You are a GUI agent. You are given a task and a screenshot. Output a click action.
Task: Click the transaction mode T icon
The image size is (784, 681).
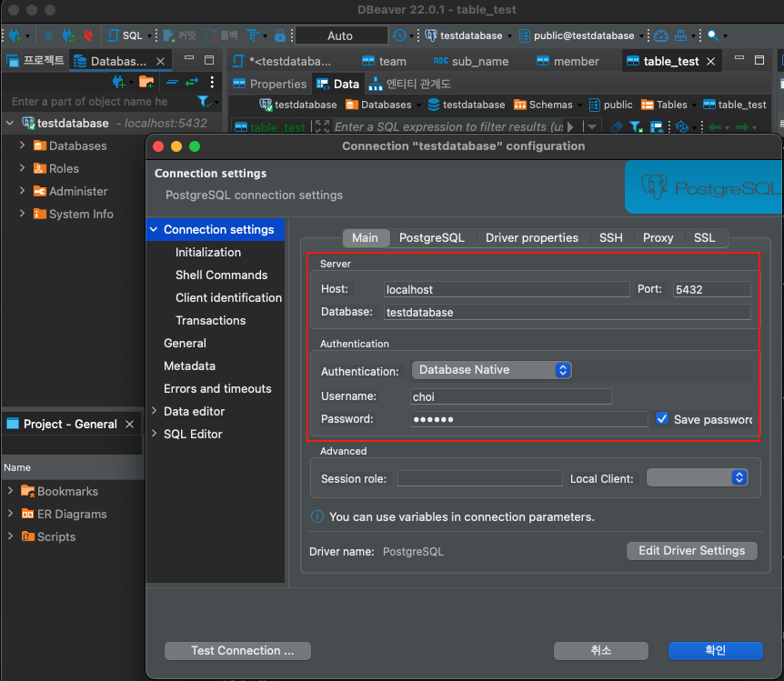point(253,35)
